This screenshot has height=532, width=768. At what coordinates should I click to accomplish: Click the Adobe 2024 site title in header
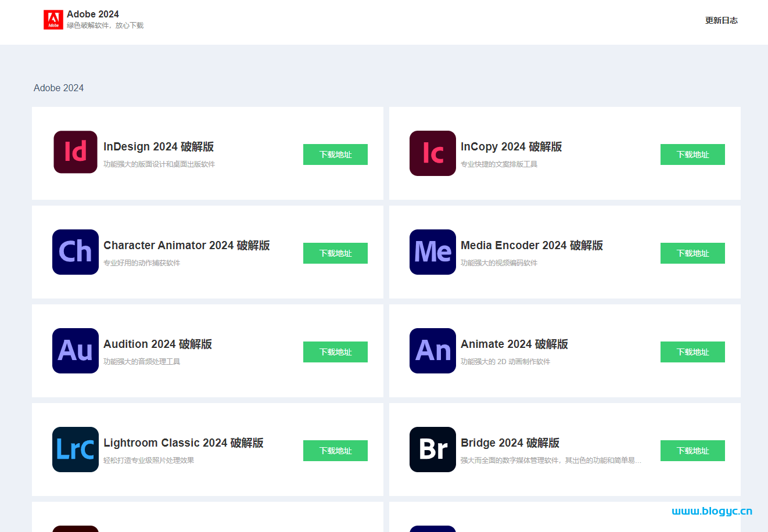(x=93, y=14)
